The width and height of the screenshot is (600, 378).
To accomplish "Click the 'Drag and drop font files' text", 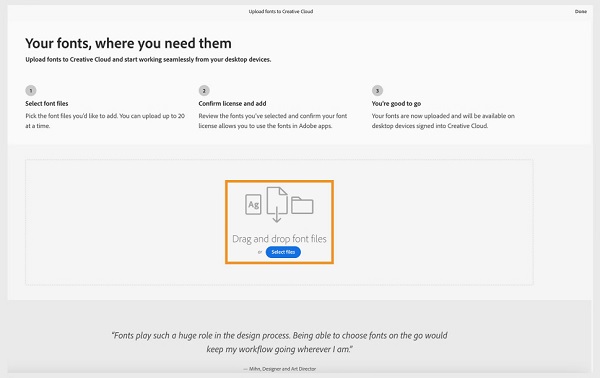I will (x=279, y=239).
